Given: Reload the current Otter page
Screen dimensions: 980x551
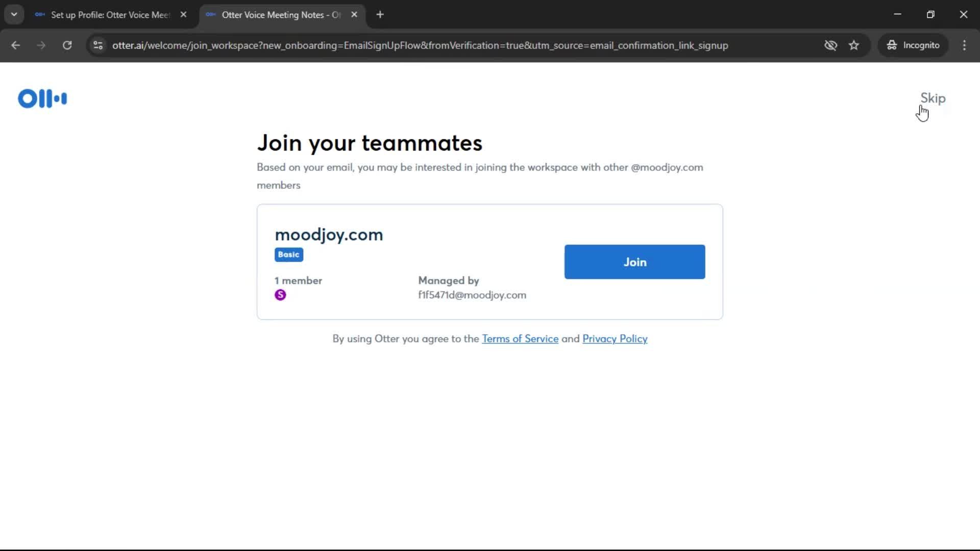Looking at the screenshot, I should coord(67,45).
